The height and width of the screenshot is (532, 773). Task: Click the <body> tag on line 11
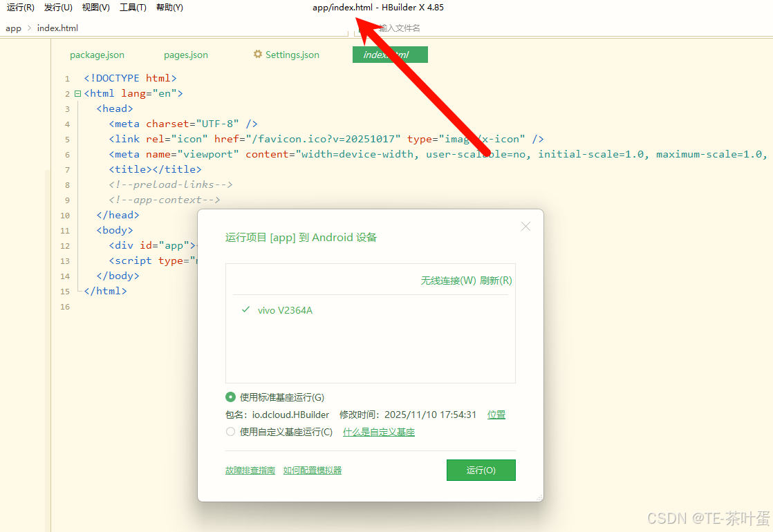[115, 231]
